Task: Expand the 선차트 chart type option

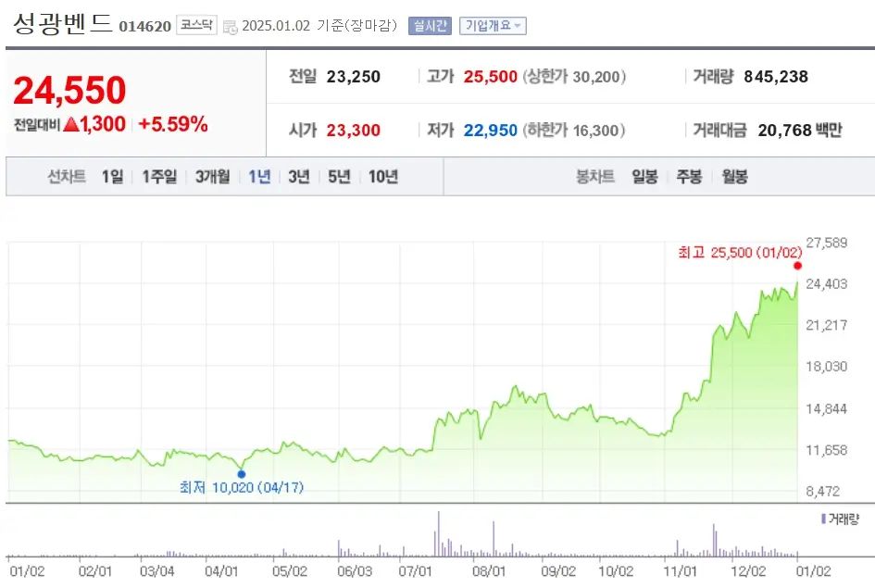Action: tap(66, 176)
